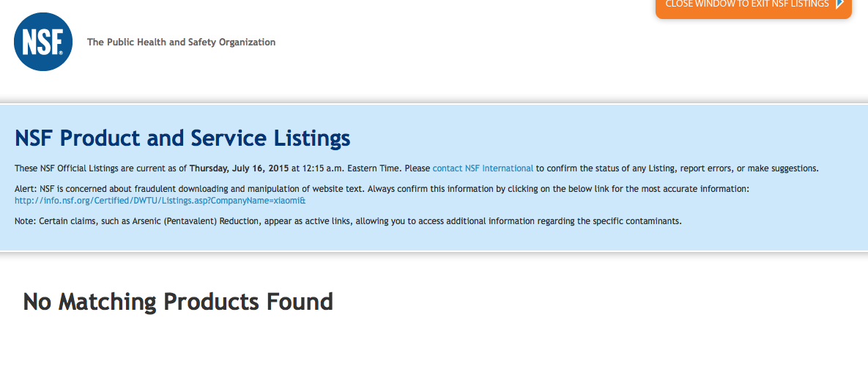
Task: Click the No Matching Products Found heading
Action: (x=178, y=301)
